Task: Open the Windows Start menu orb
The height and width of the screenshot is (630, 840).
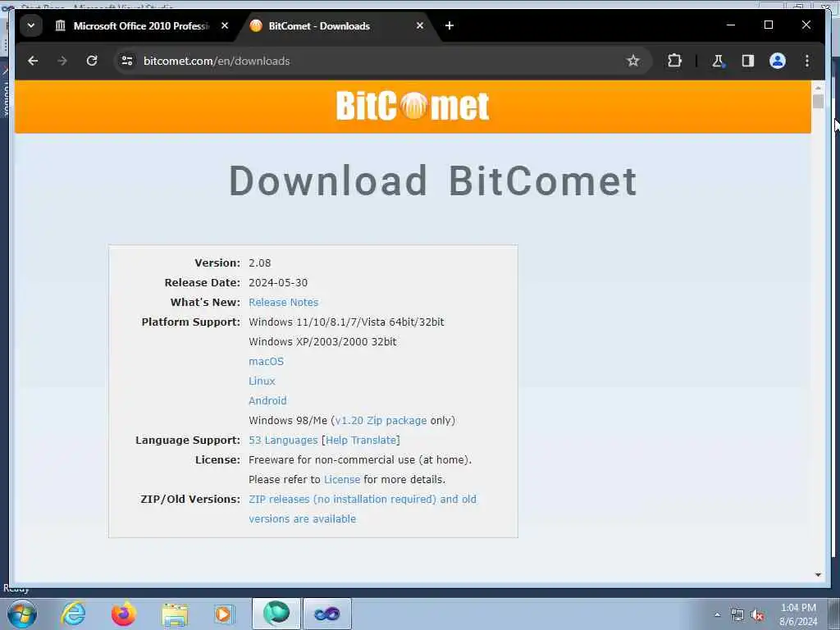Action: click(22, 614)
